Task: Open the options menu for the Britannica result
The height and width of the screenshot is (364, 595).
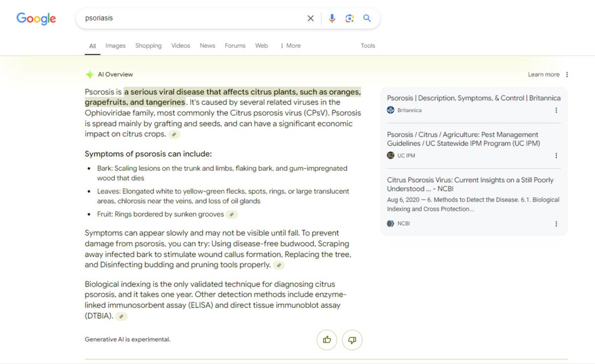Action: (556, 110)
